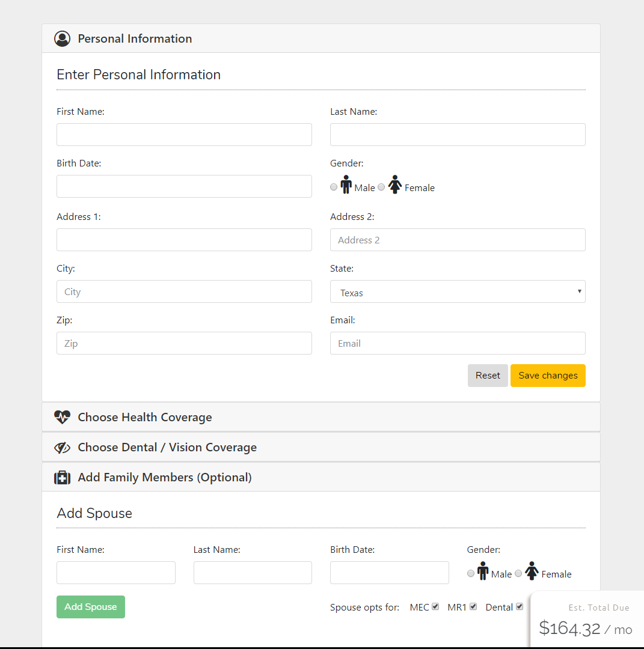Open the State dropdown showing Texas
The image size is (644, 649).
tap(457, 292)
